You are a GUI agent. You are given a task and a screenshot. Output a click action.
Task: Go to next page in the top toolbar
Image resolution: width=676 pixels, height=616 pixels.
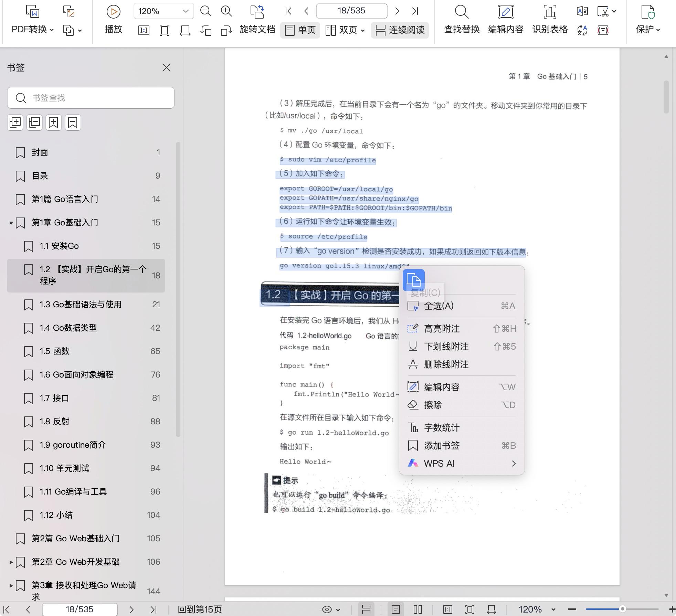[x=397, y=11]
